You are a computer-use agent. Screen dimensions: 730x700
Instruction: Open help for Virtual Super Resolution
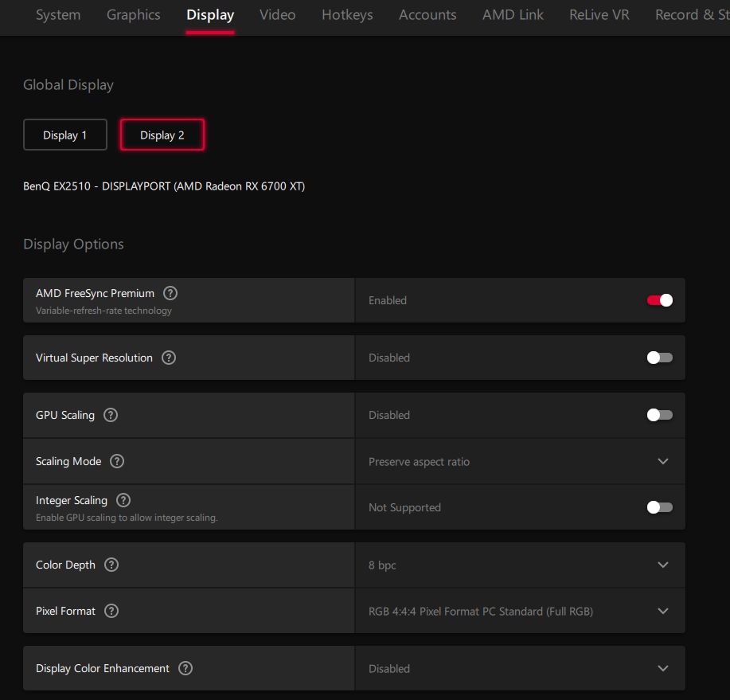click(x=169, y=358)
